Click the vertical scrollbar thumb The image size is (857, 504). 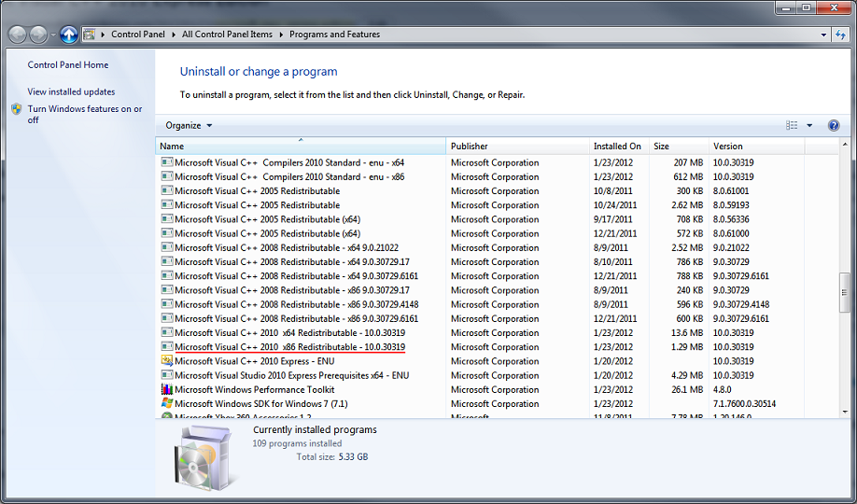(845, 292)
